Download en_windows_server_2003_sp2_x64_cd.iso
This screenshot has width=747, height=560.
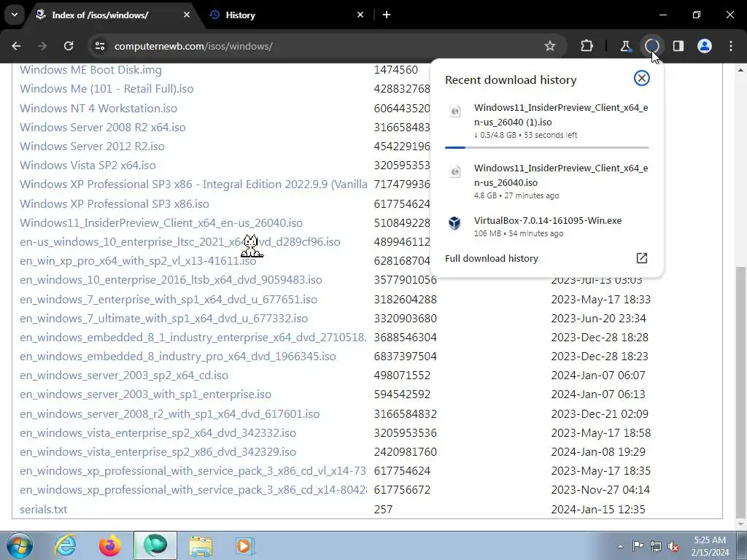coord(124,376)
